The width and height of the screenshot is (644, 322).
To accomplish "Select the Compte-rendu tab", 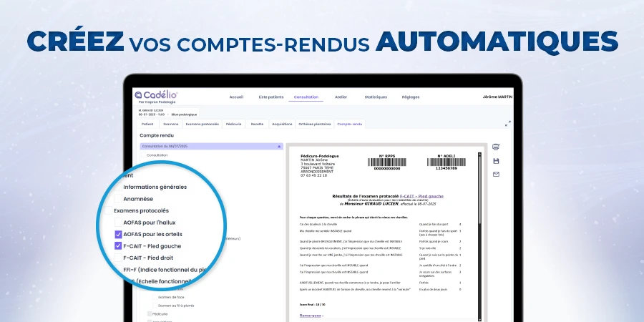I will (349, 124).
